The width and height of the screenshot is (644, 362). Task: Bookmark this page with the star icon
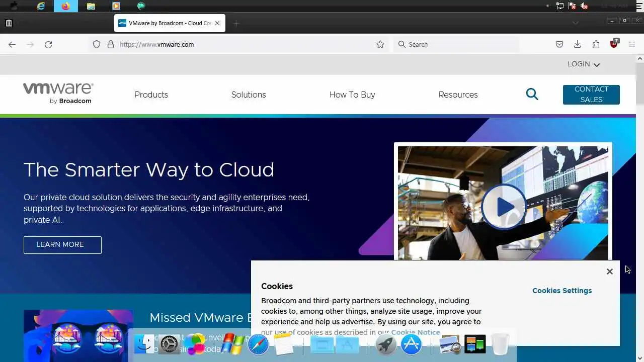(x=380, y=44)
